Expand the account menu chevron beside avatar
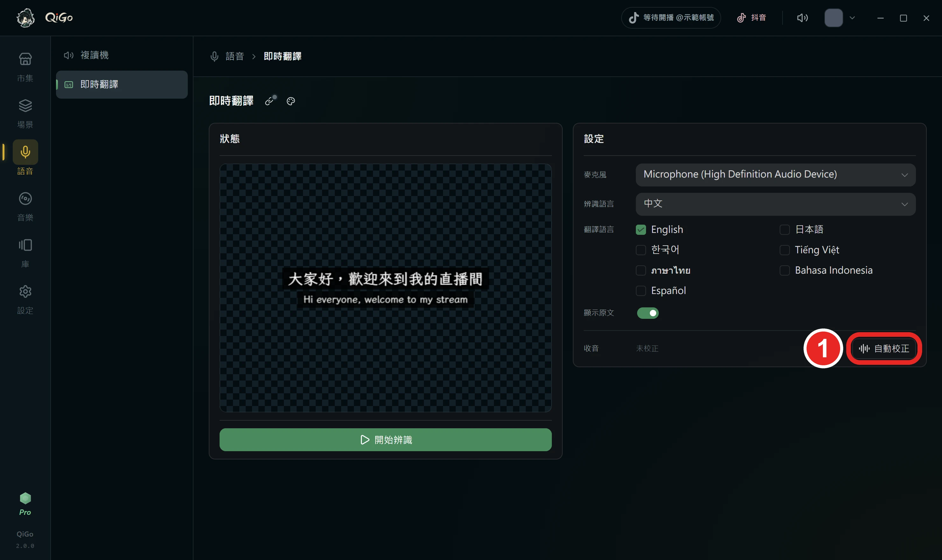942x560 pixels. (852, 18)
